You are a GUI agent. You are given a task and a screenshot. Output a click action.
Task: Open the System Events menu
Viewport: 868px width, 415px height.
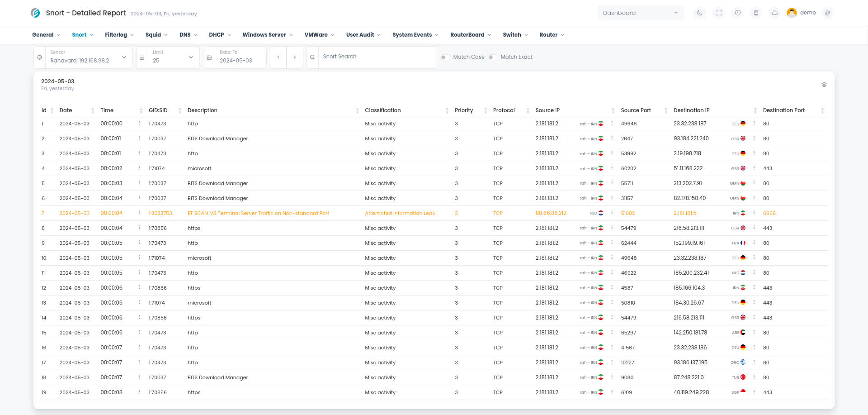415,35
